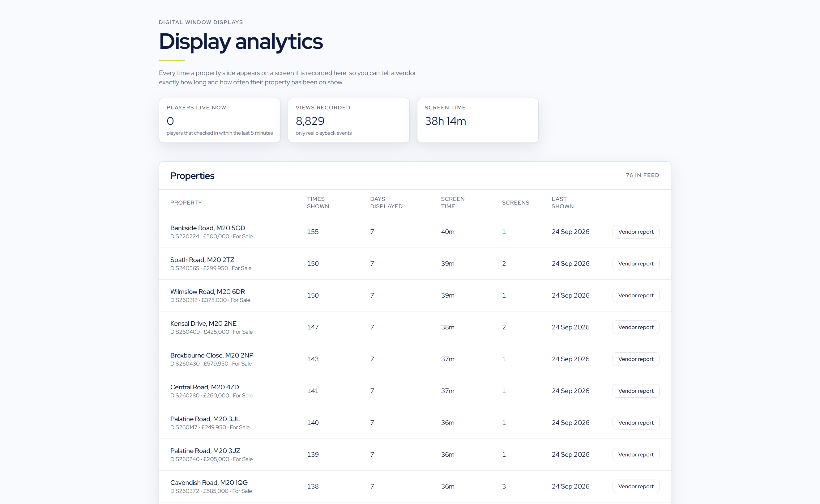Select the Players Live Now card
Screen dimensions: 820x504
tap(220, 120)
